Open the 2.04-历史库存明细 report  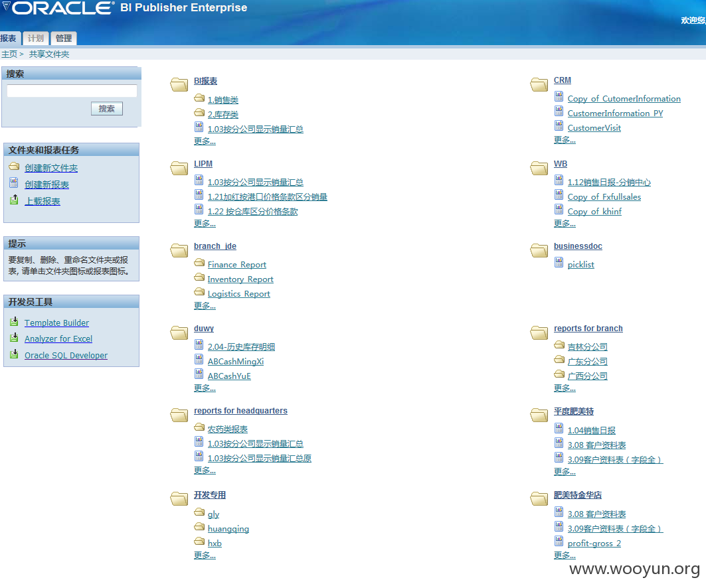(241, 347)
